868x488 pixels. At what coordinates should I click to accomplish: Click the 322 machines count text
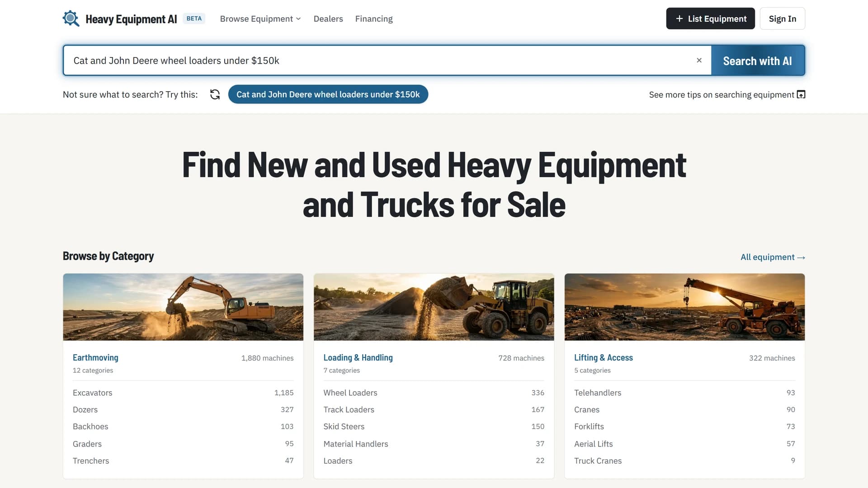(x=772, y=358)
